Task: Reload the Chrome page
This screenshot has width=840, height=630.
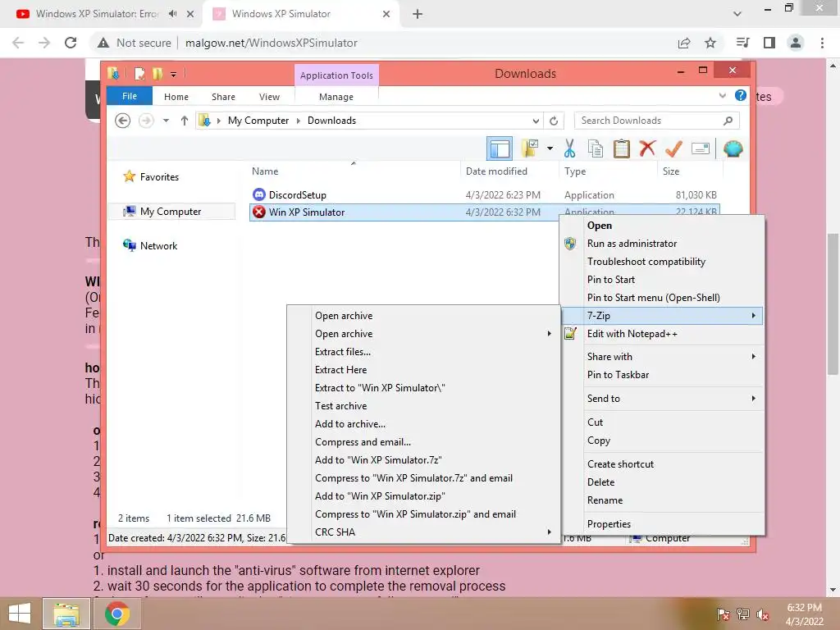Action: point(71,43)
